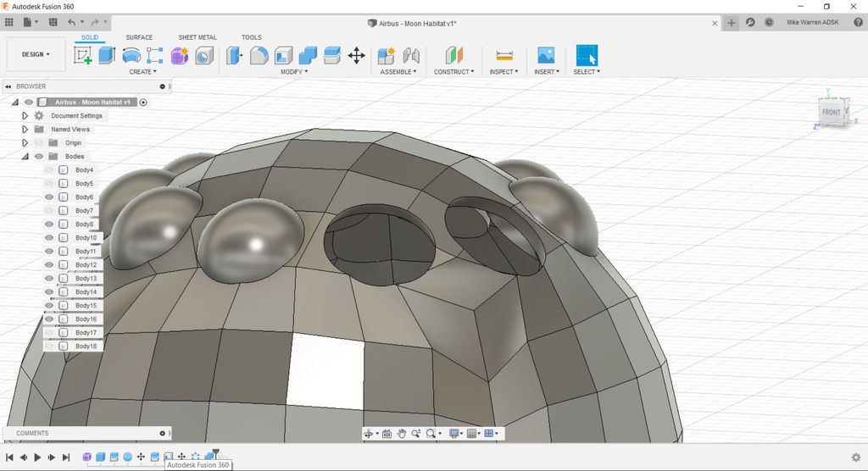The height and width of the screenshot is (471, 868).
Task: Click the Measure tool under Inspect
Action: click(x=504, y=56)
